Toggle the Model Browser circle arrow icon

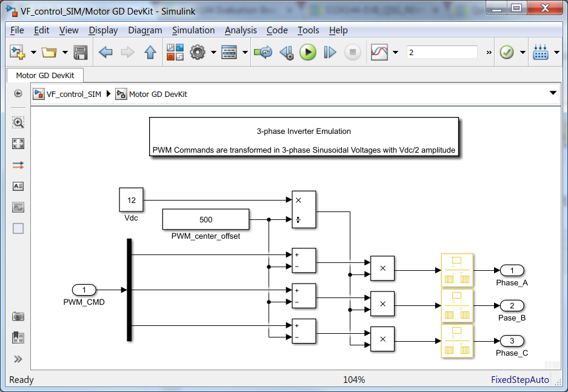[x=18, y=93]
